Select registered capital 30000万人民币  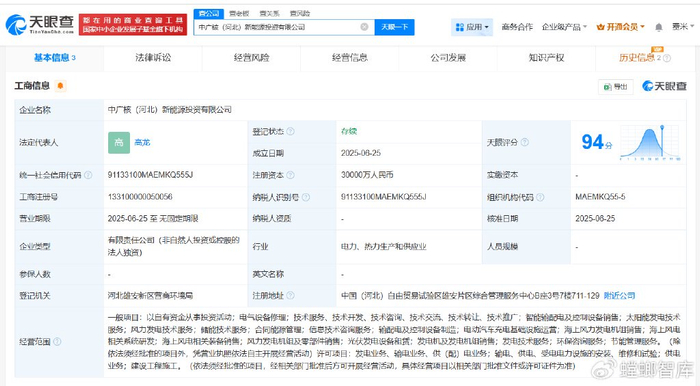click(367, 175)
